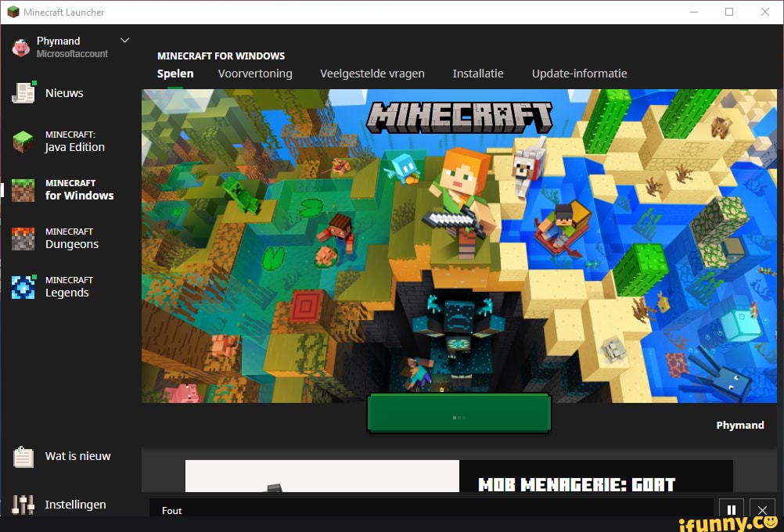Open Minecraft Legends via its blue icon
The width and height of the screenshot is (784, 532).
coord(23,287)
